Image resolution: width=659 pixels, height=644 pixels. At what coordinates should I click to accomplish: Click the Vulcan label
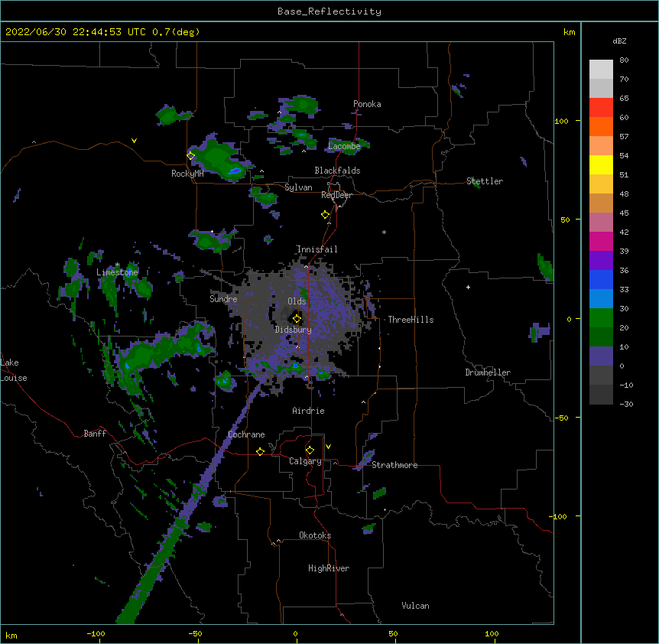[415, 606]
